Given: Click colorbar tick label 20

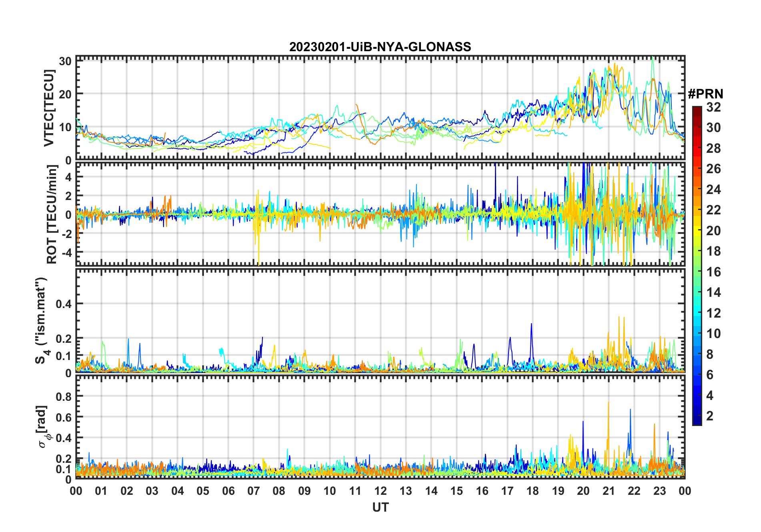Looking at the screenshot, I should click(713, 231).
